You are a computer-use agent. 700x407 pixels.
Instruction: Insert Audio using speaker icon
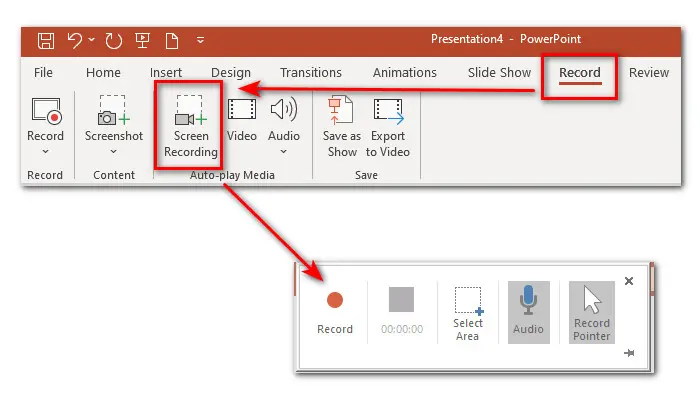coord(284,110)
